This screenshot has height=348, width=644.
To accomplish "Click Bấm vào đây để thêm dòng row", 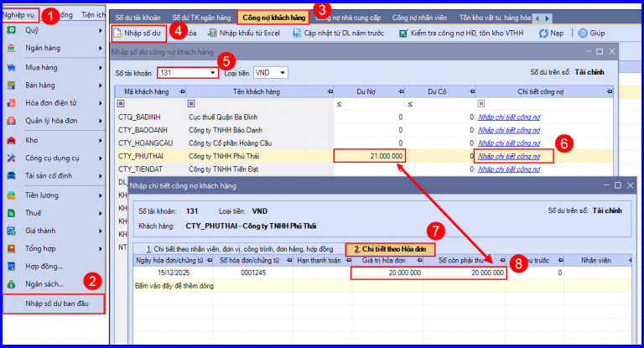I will point(382,286).
